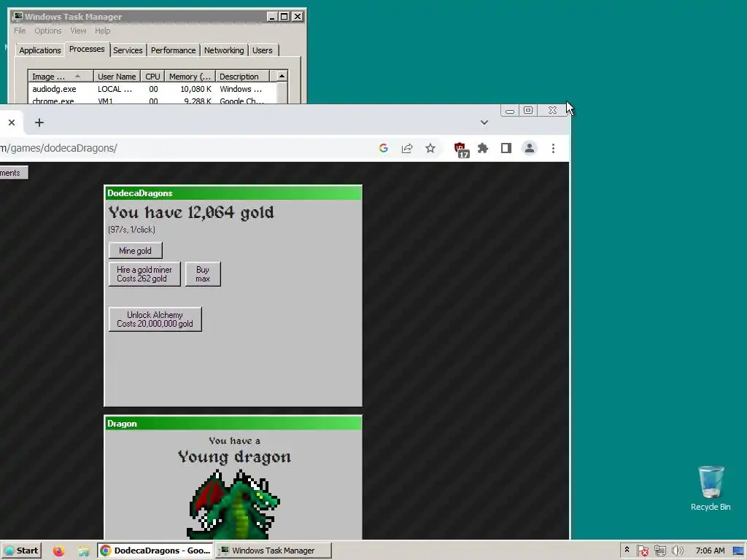The height and width of the screenshot is (560, 747).
Task: Close the current Chrome tab
Action: [12, 122]
